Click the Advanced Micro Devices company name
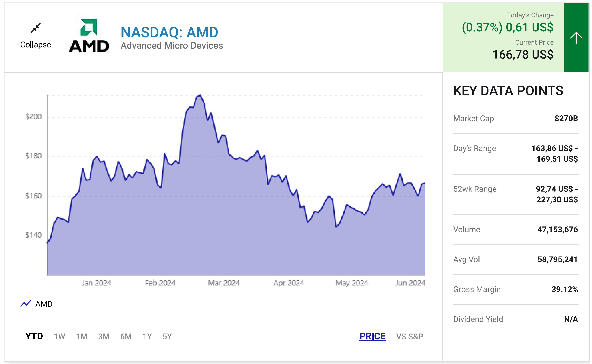The width and height of the screenshot is (592, 364). [x=172, y=45]
